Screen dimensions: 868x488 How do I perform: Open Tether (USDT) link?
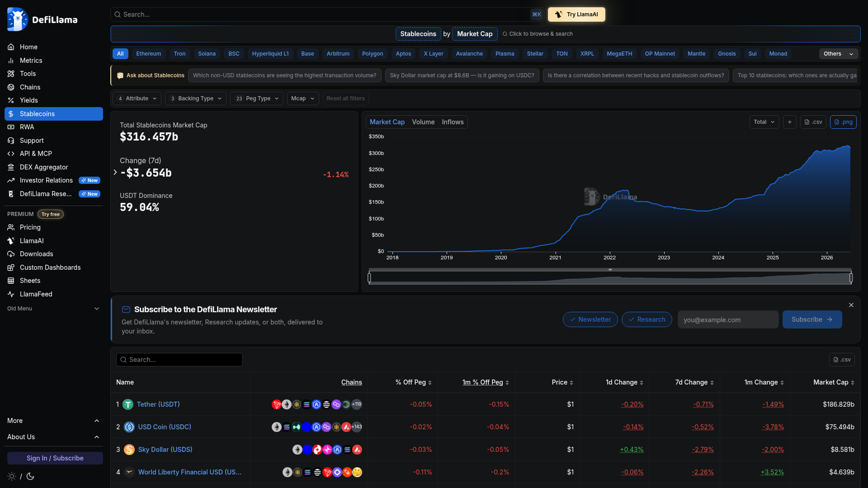158,404
